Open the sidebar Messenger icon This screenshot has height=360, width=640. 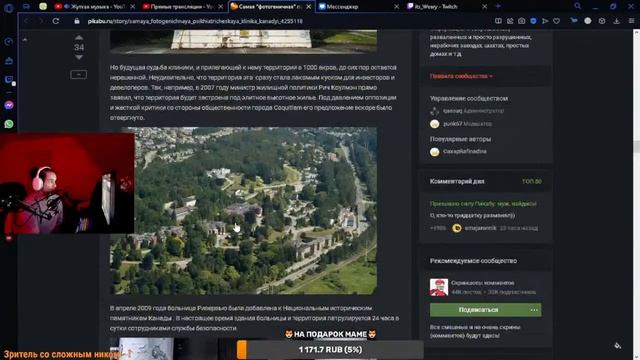coord(9,105)
